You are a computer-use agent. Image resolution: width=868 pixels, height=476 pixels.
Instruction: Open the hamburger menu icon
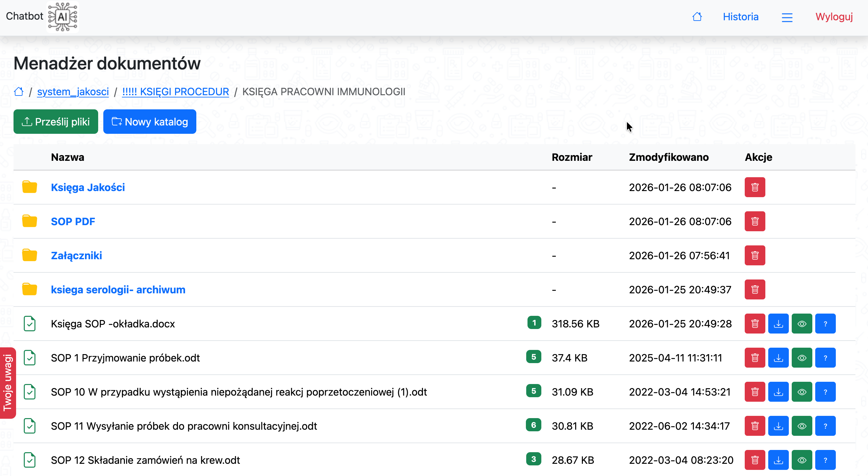coord(787,17)
